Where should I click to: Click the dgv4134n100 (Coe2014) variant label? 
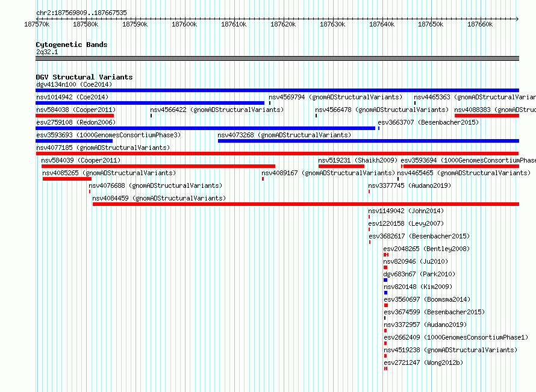click(74, 84)
